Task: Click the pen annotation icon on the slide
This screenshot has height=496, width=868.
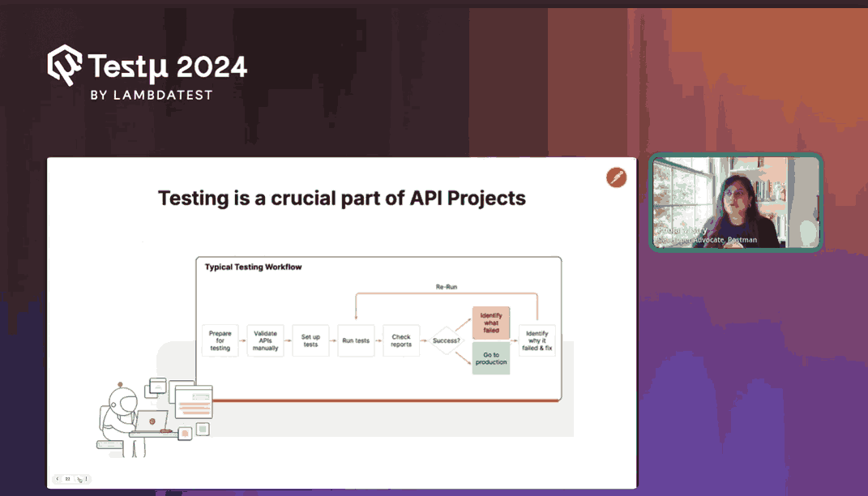Action: [x=616, y=177]
